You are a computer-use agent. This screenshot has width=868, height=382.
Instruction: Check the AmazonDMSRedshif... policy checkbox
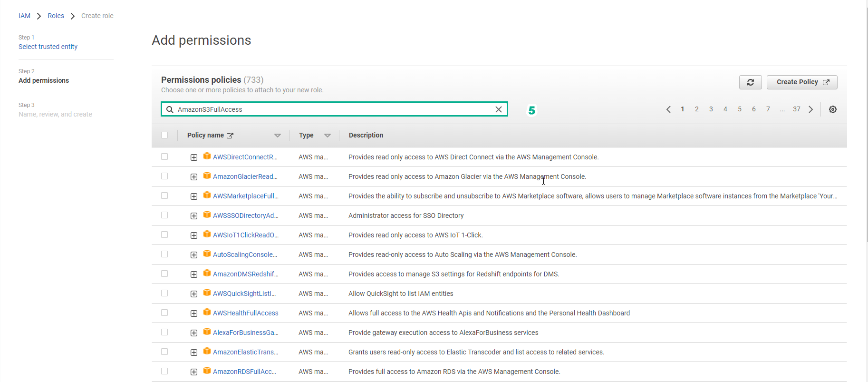coord(164,274)
